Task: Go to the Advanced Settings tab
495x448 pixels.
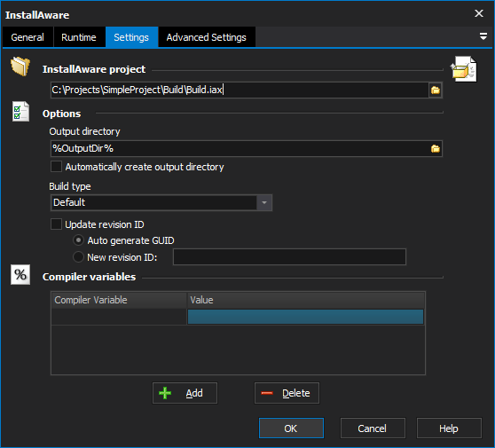Action: (207, 37)
